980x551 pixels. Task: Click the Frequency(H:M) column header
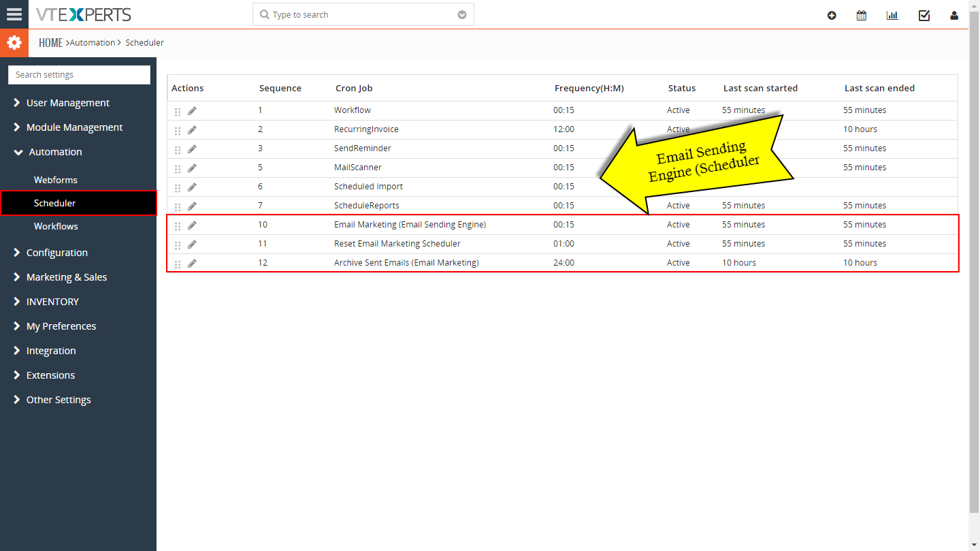(x=589, y=88)
